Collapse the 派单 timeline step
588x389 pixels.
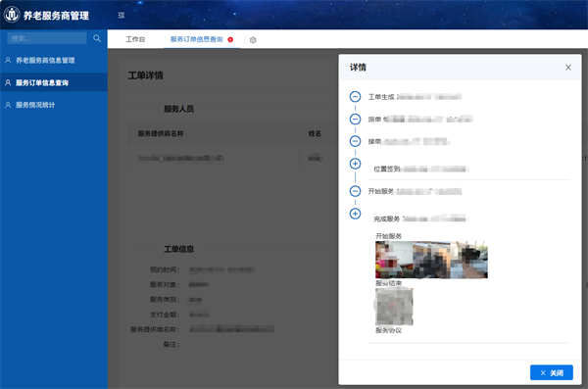(355, 119)
